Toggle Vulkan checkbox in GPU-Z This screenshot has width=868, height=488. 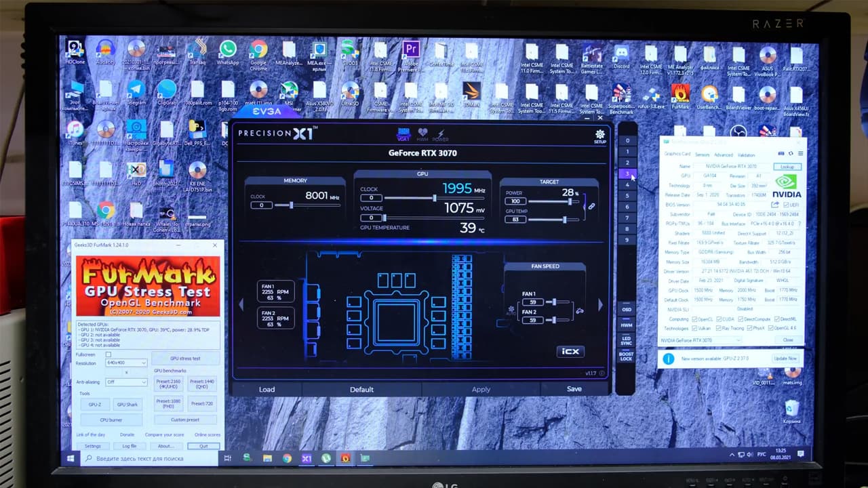(x=695, y=328)
